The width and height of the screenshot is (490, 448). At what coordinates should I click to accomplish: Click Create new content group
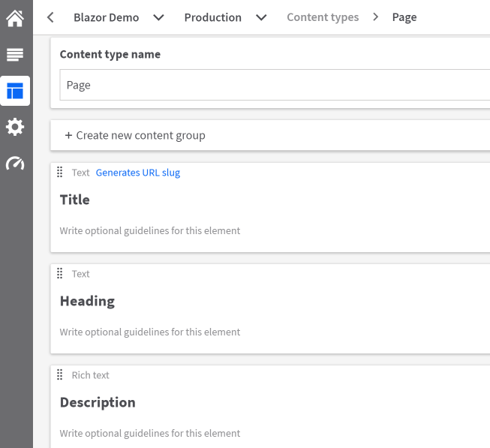point(135,135)
